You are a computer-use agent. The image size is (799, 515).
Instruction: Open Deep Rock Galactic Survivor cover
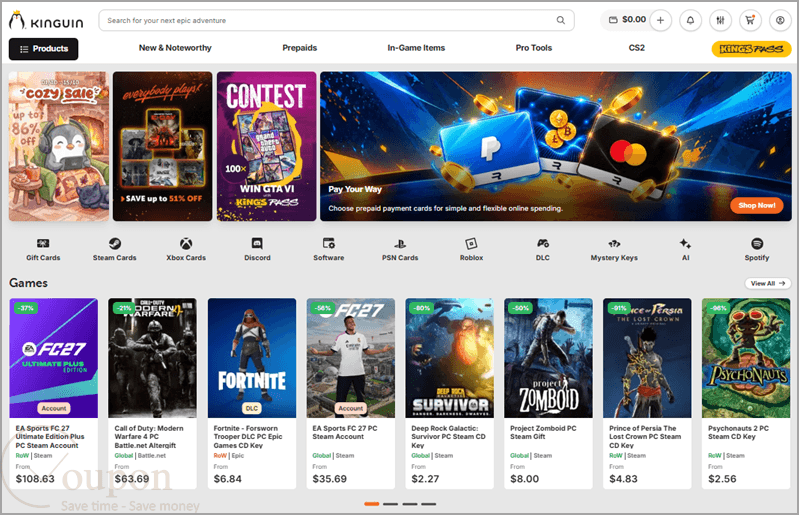pyautogui.click(x=449, y=358)
